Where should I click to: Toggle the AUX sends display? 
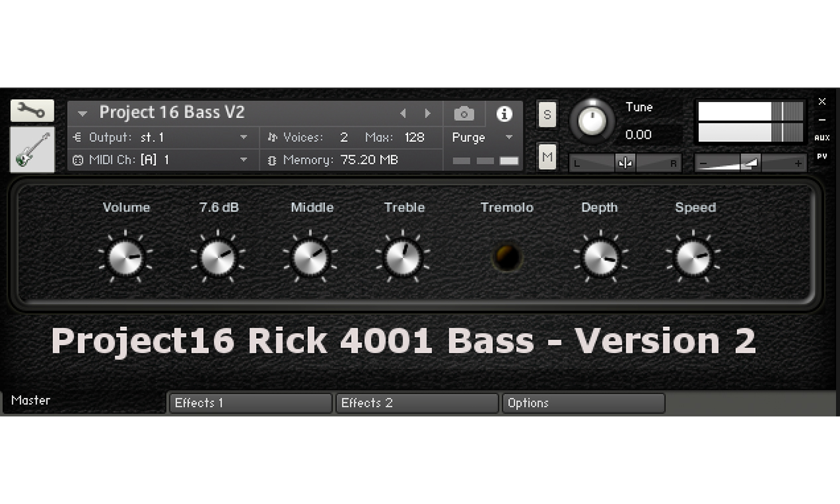coord(822,138)
